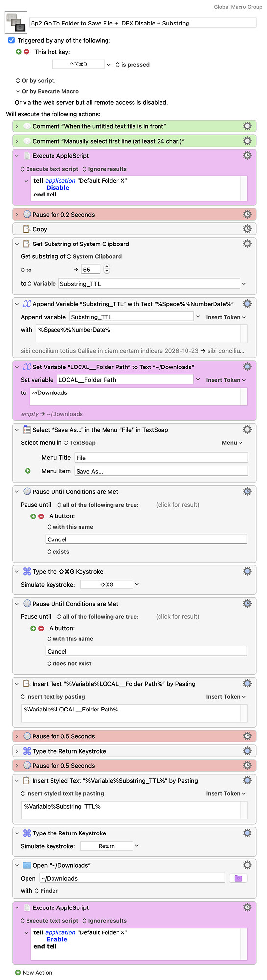Image resolution: width=267 pixels, height=980 pixels.
Task: Open gear menu for Pause Until Cancel exists
Action: coord(247,492)
